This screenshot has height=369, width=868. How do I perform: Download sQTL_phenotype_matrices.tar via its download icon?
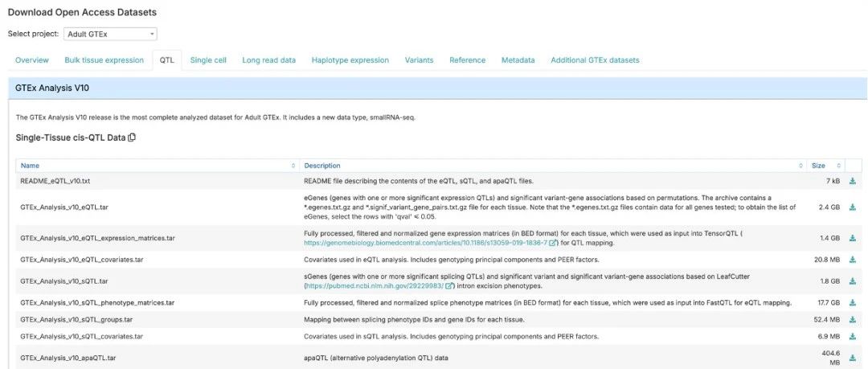coord(852,303)
